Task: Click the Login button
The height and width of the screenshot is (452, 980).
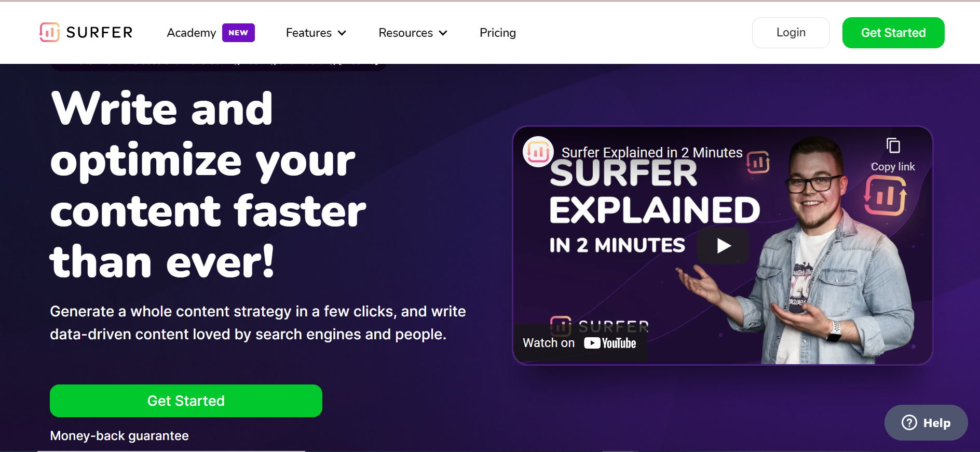Action: pyautogui.click(x=791, y=33)
